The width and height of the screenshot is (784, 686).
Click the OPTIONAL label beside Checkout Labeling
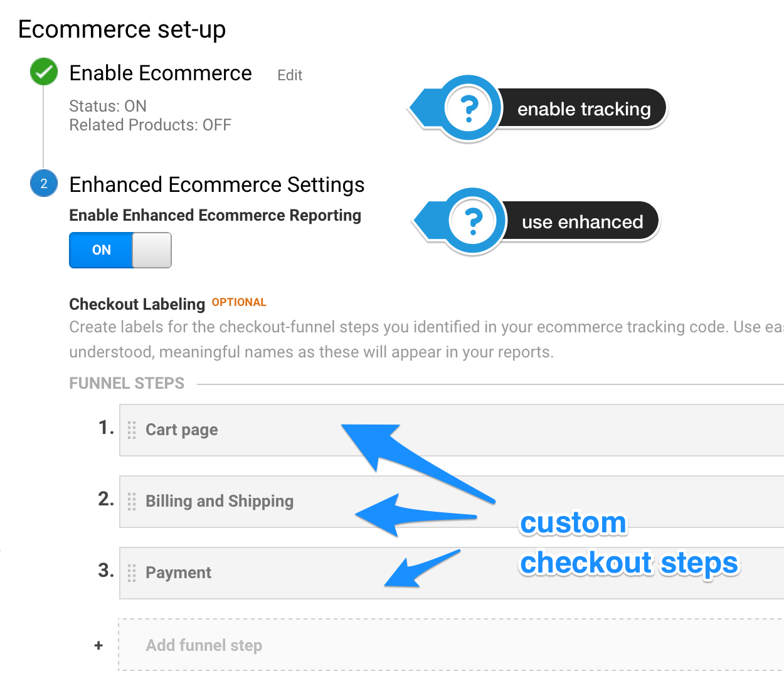[239, 302]
